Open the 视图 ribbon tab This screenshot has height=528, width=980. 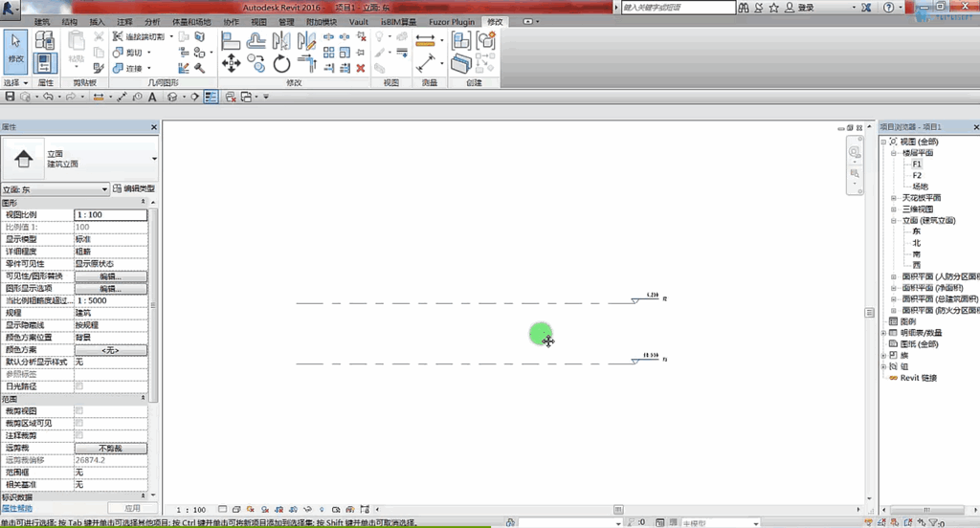pyautogui.click(x=258, y=22)
